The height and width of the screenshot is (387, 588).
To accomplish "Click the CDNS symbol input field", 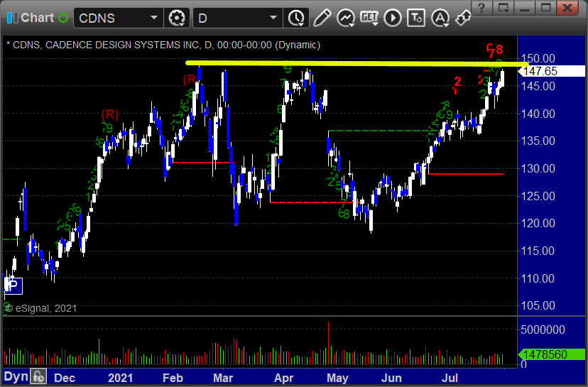I will coord(111,18).
